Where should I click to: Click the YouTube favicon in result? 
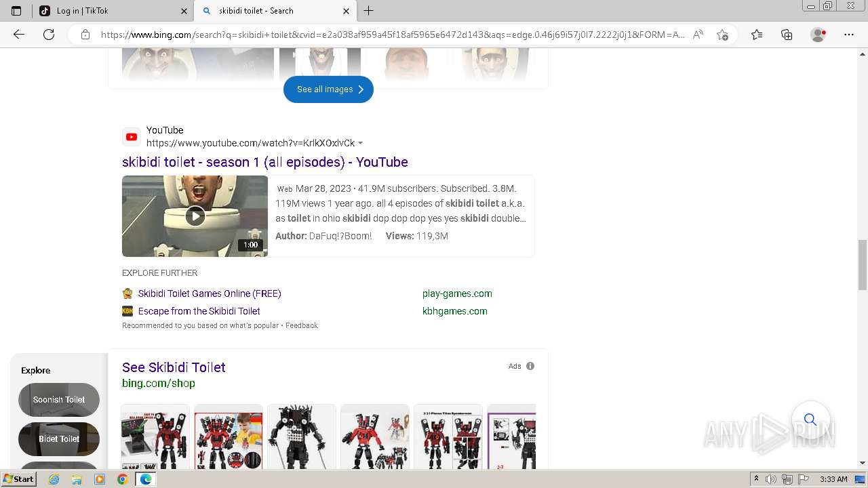(132, 137)
